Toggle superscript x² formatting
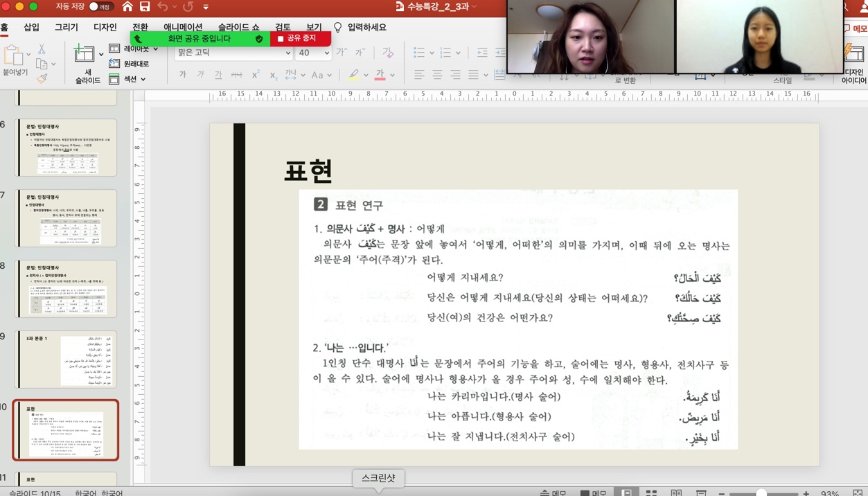 pyautogui.click(x=255, y=75)
